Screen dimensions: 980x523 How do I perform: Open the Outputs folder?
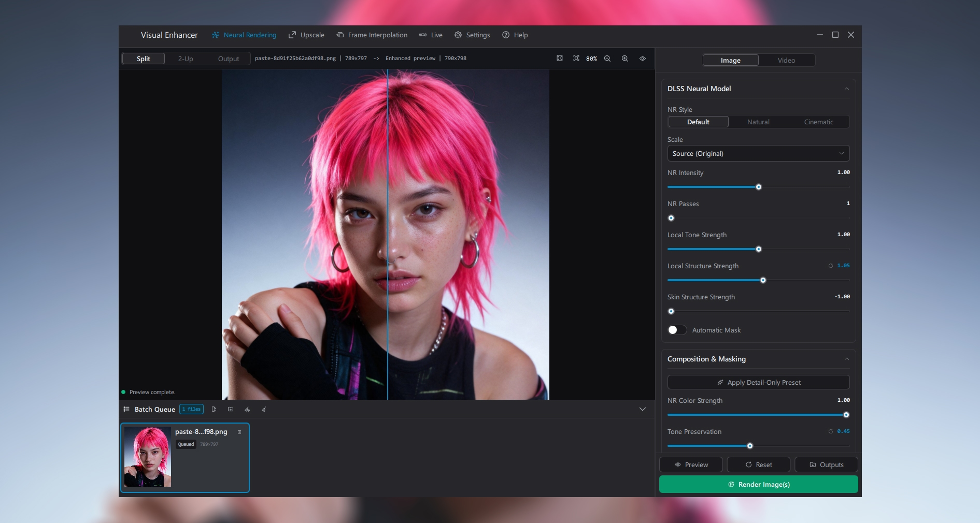point(827,464)
